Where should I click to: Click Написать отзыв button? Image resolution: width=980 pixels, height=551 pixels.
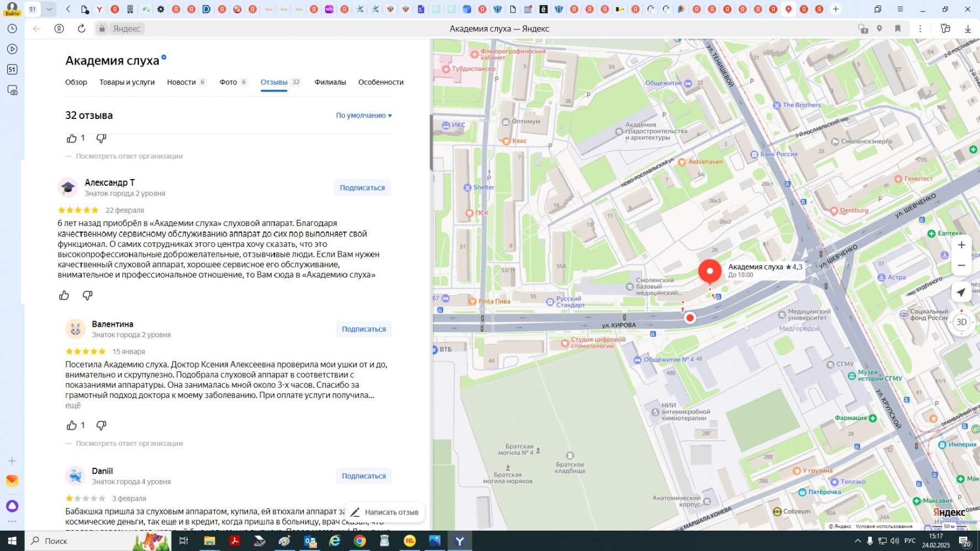pyautogui.click(x=385, y=512)
